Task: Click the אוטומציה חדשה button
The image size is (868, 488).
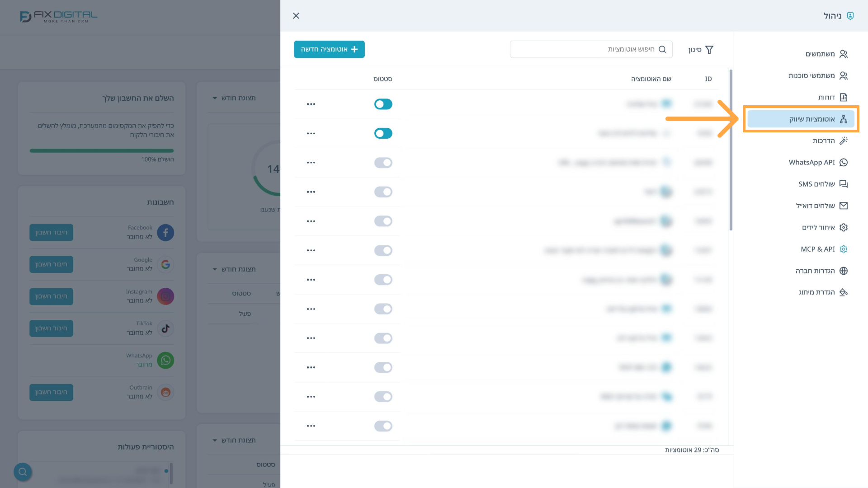Action: 329,49
